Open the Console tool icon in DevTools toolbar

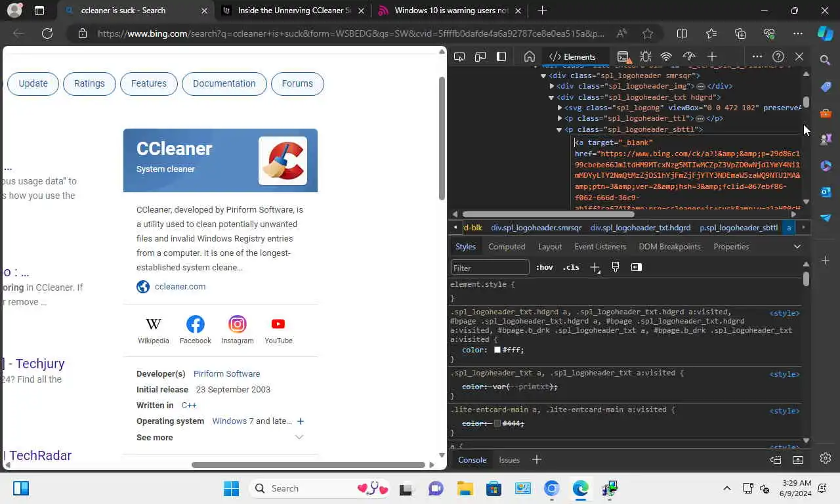(x=623, y=56)
